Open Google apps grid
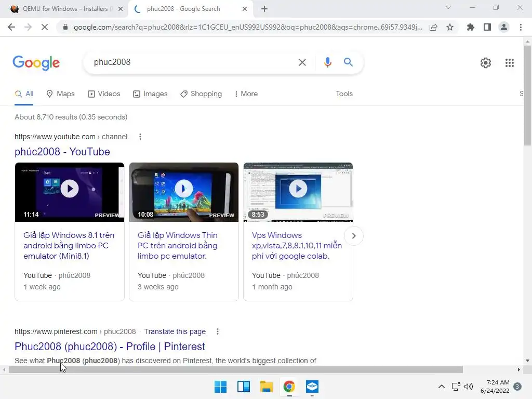The image size is (532, 399). point(509,63)
